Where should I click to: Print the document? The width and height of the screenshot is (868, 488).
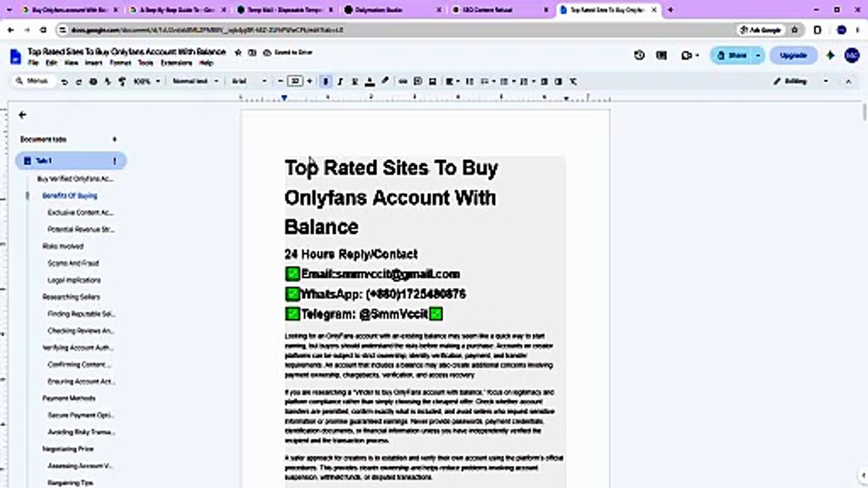pos(94,81)
